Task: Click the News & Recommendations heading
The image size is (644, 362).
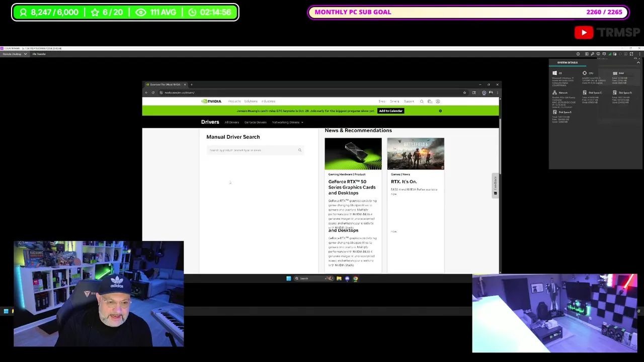Action: (x=358, y=130)
